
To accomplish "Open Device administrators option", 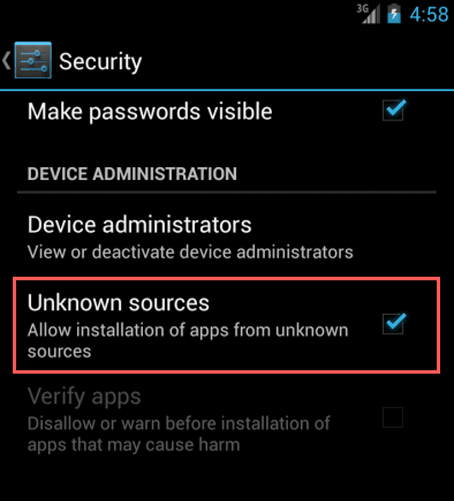I will coord(227,237).
